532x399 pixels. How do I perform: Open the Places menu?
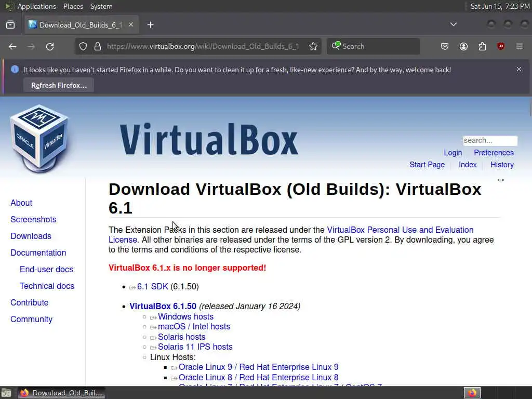pyautogui.click(x=73, y=6)
